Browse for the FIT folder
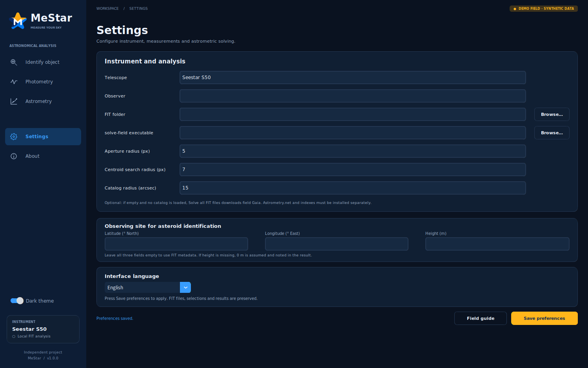This screenshot has width=588, height=368. point(552,114)
